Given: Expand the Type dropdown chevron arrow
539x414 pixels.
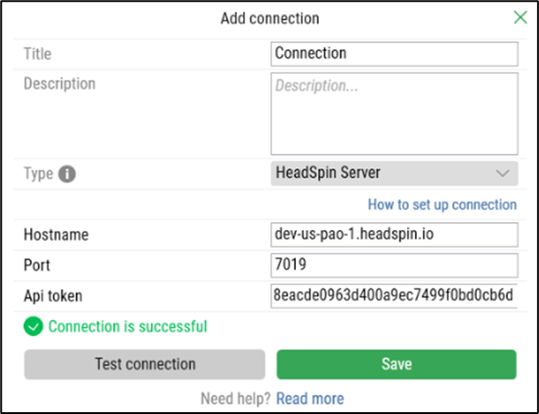Looking at the screenshot, I should pos(503,173).
